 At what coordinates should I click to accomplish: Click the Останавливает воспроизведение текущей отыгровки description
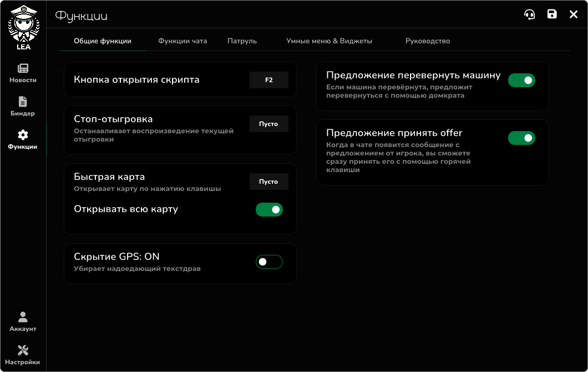click(x=154, y=135)
